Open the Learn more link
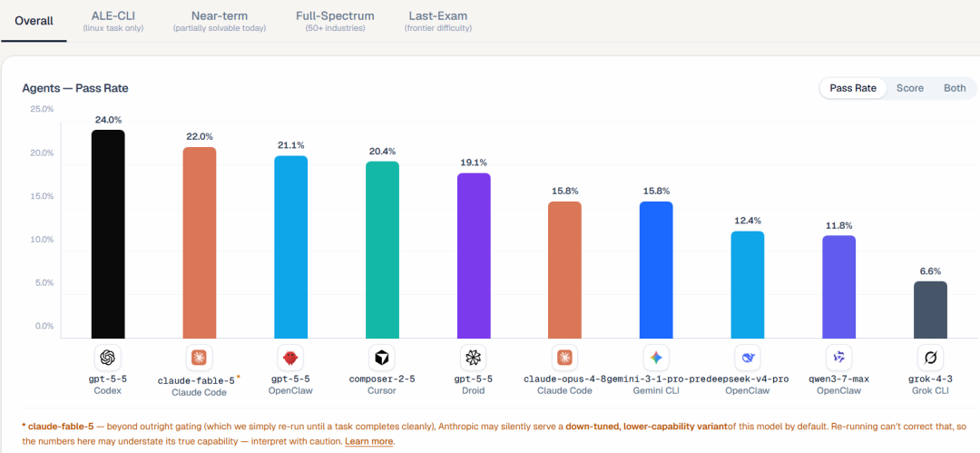Viewport: 980px width, 453px height. [368, 441]
